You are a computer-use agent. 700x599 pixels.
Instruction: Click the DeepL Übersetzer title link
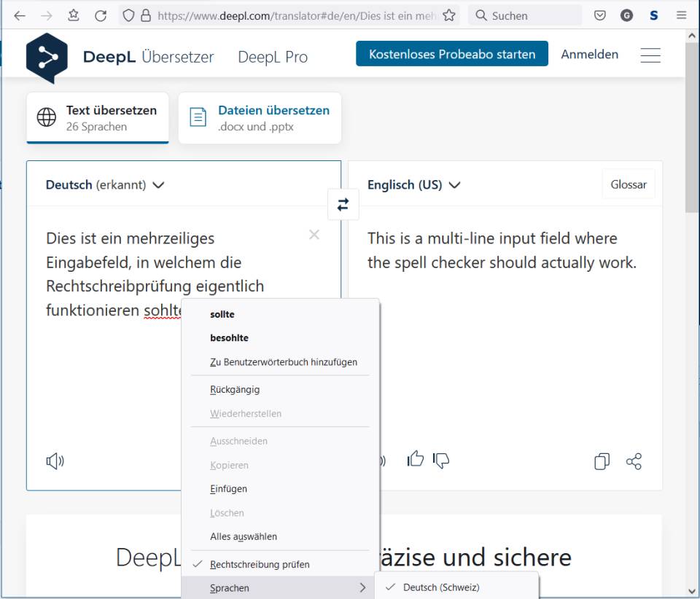click(x=148, y=57)
